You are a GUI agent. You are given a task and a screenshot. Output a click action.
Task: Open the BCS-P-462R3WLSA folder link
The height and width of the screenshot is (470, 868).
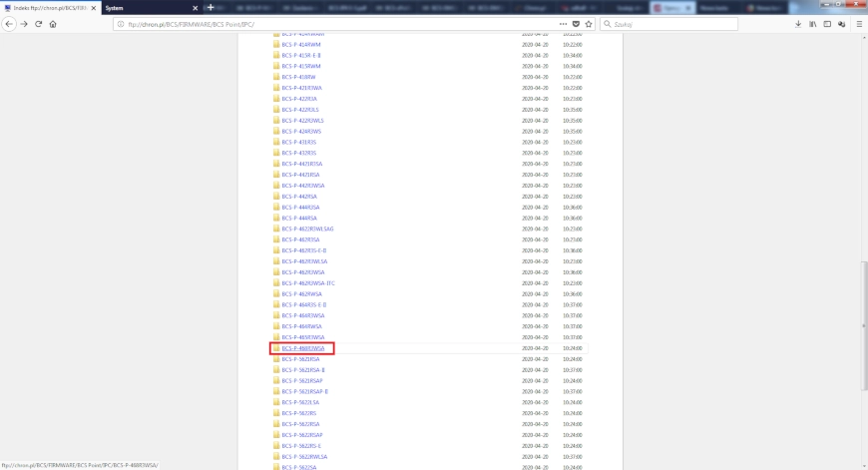click(304, 261)
